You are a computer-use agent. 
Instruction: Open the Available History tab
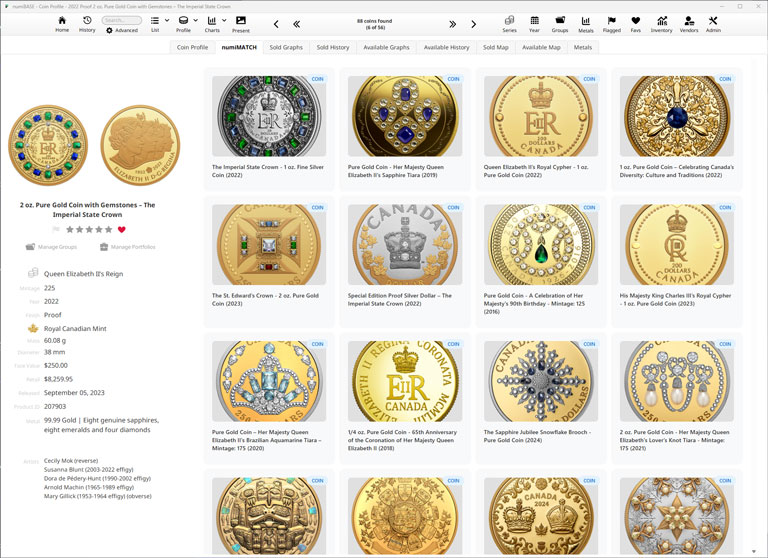tap(447, 48)
